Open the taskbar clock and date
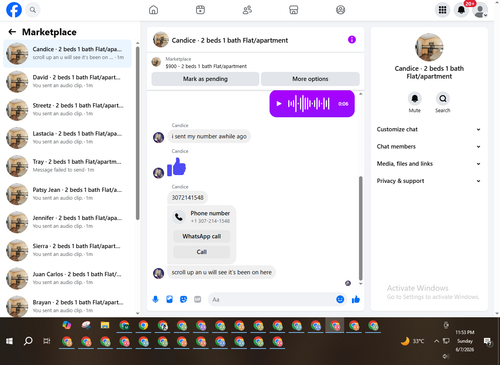 465,341
